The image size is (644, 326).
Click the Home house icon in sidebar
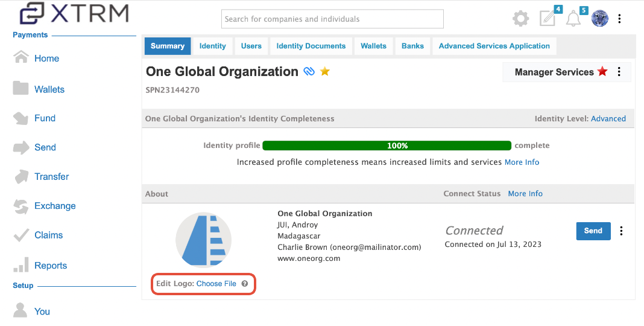click(21, 57)
